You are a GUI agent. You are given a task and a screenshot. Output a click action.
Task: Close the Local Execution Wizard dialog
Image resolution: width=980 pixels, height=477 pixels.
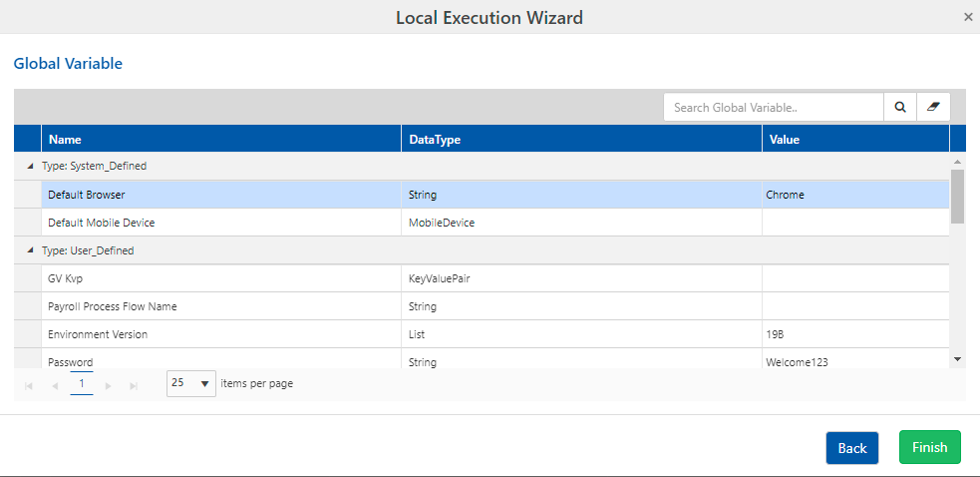click(968, 18)
